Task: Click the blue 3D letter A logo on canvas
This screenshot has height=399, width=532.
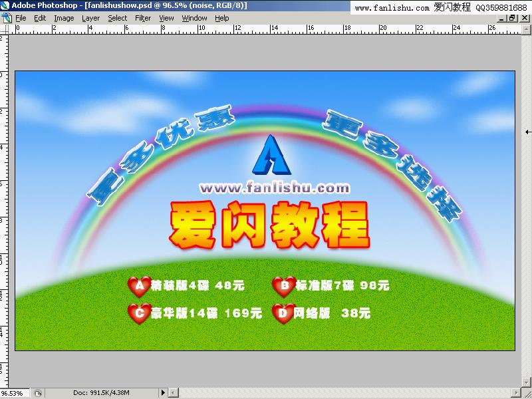Action: pos(271,155)
